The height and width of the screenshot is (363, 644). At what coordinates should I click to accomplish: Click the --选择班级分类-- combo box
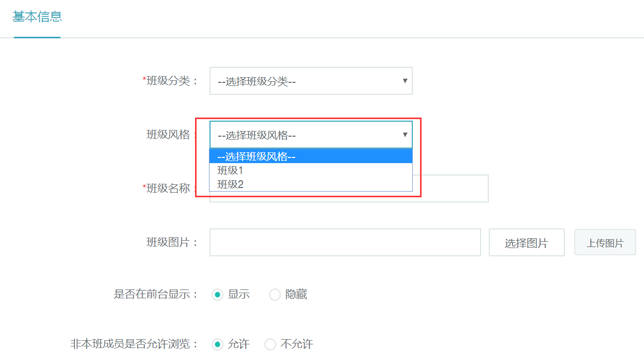click(310, 81)
